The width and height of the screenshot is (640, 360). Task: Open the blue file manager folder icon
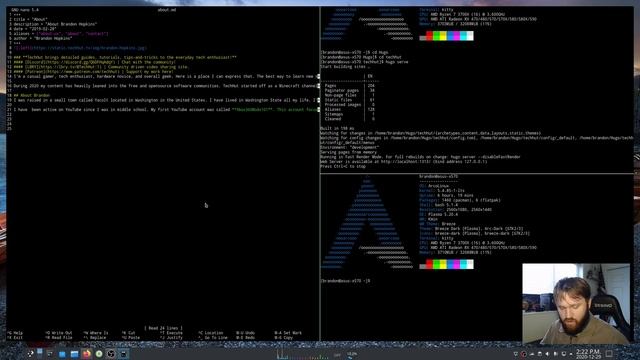pyautogui.click(x=74, y=354)
